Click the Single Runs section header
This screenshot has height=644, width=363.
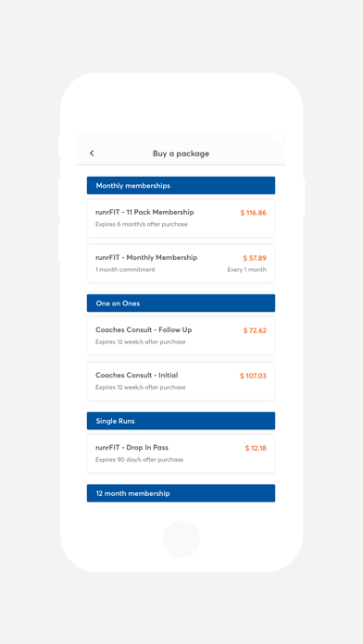[181, 421]
